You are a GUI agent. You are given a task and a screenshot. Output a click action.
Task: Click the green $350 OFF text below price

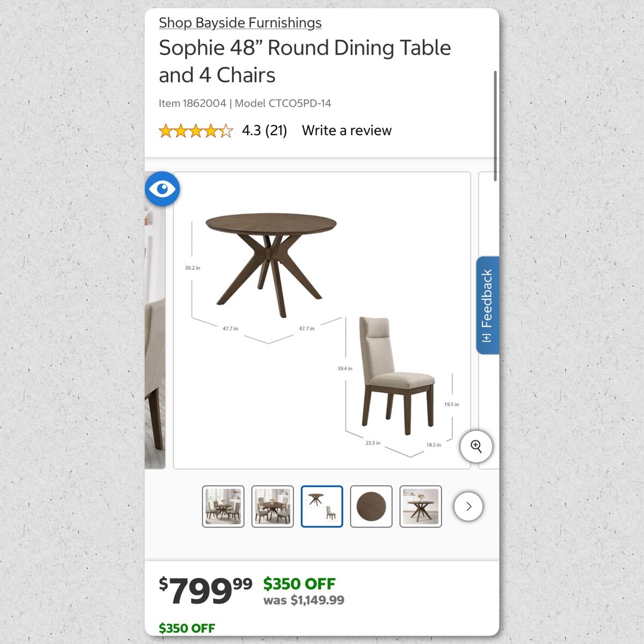click(187, 628)
